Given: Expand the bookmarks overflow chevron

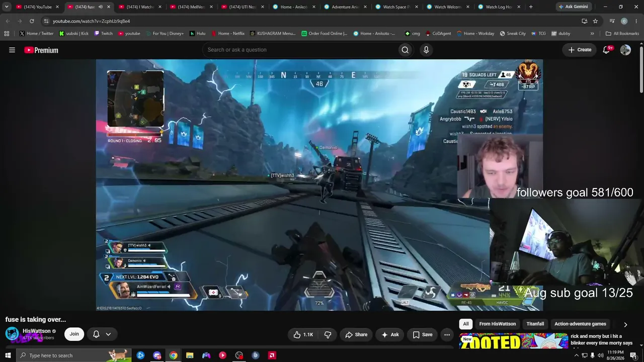Looking at the screenshot, I should pos(592,34).
